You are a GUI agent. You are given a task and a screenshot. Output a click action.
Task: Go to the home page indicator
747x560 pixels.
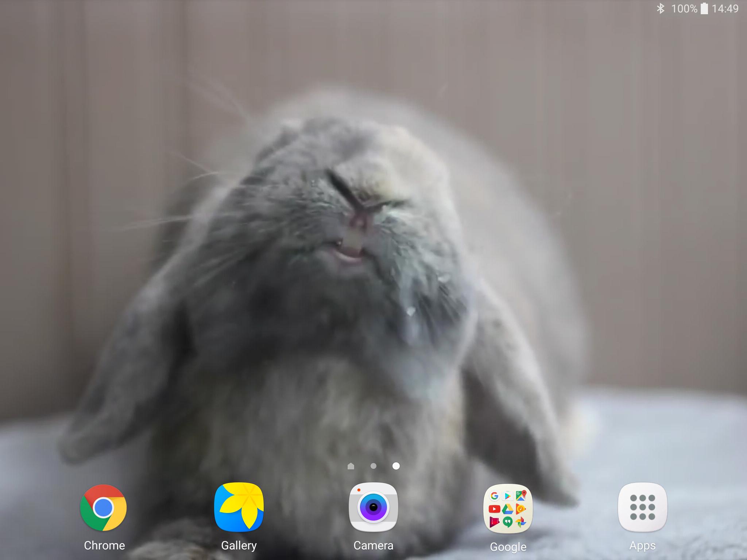pos(351,466)
